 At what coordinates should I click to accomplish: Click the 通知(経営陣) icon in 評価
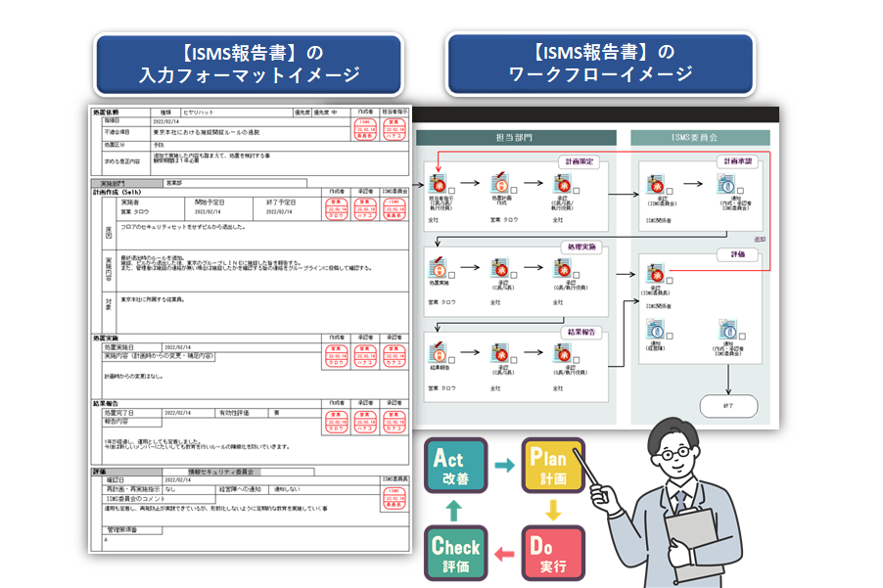[656, 330]
